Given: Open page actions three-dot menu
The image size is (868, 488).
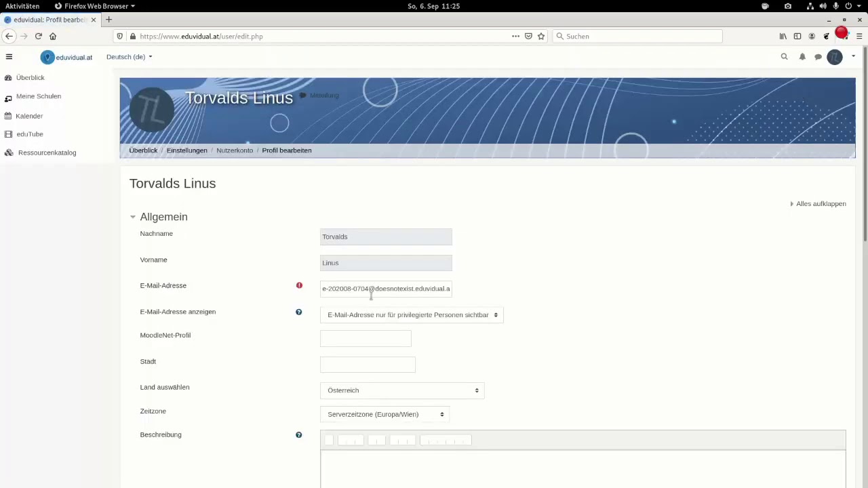Looking at the screenshot, I should click(x=515, y=36).
